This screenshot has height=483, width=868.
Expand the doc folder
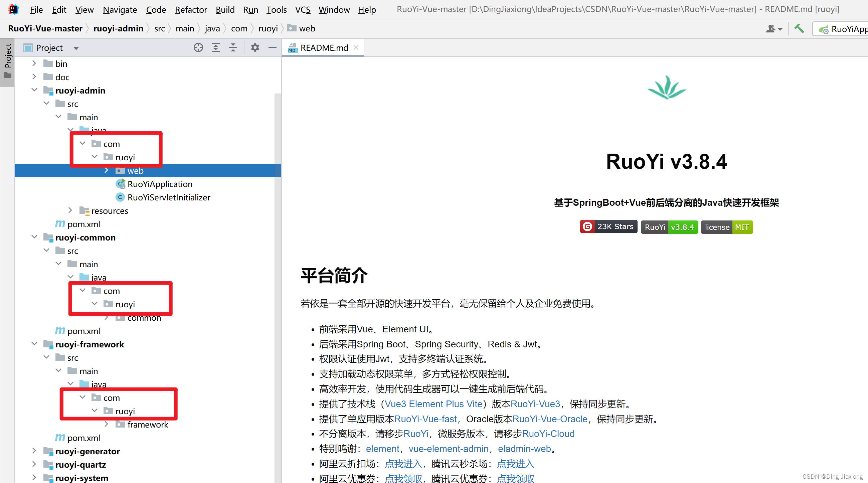pos(34,76)
